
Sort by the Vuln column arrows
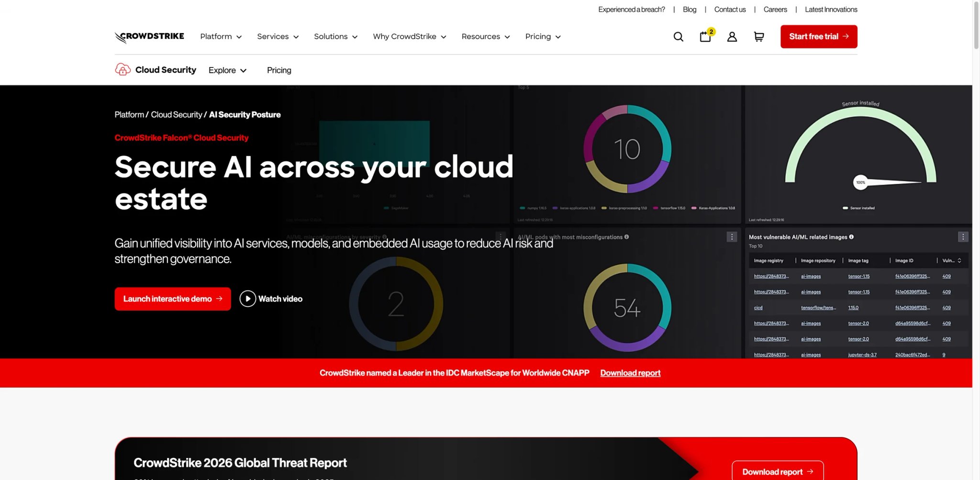tap(959, 261)
